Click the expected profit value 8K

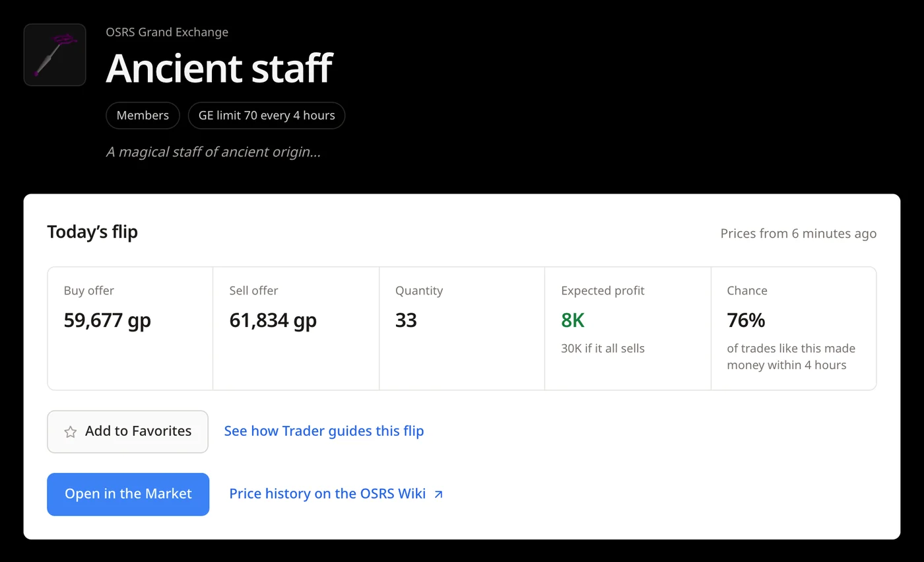coord(573,320)
